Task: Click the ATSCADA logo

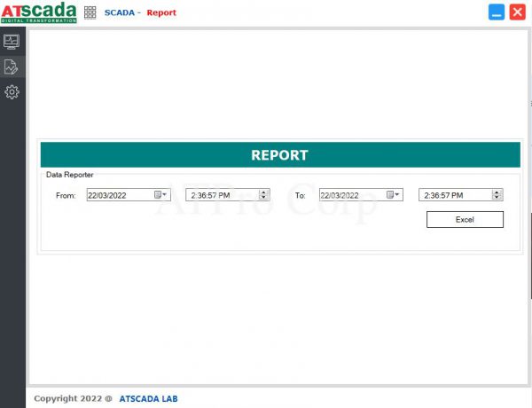Action: click(39, 12)
